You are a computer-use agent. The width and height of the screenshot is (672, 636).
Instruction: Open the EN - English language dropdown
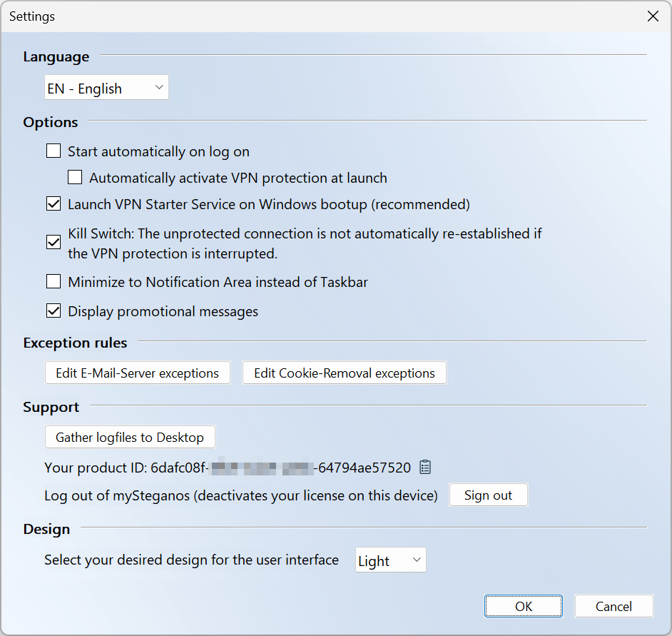(x=106, y=87)
